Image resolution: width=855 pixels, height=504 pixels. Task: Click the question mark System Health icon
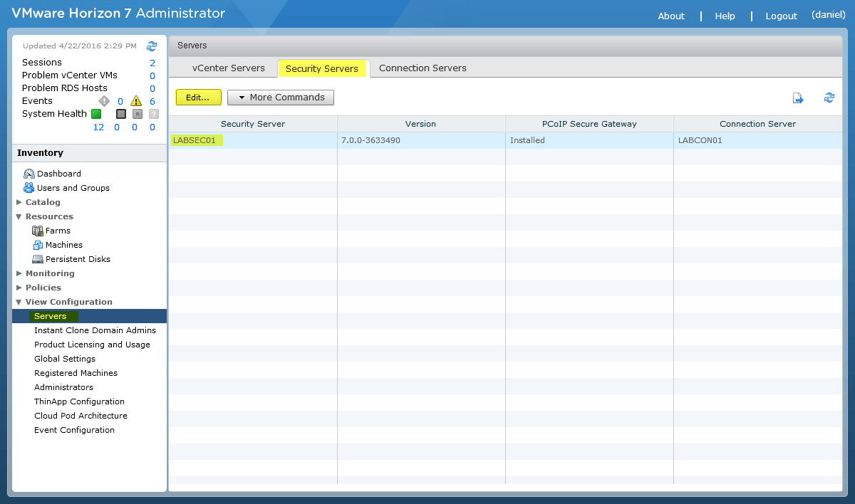tap(153, 113)
